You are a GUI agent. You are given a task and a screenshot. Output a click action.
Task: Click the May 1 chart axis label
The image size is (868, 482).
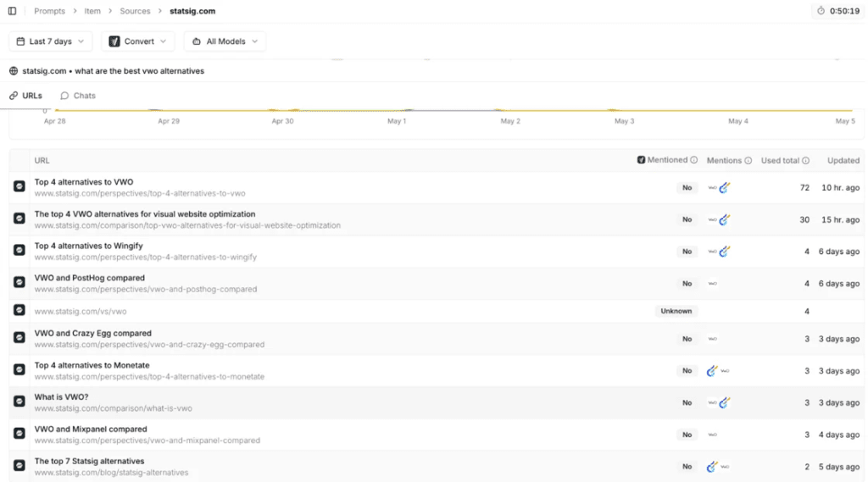click(x=397, y=121)
